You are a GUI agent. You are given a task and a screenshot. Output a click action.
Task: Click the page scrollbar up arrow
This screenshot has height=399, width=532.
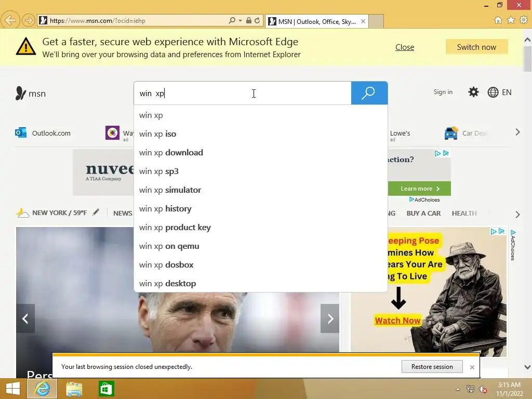527,40
